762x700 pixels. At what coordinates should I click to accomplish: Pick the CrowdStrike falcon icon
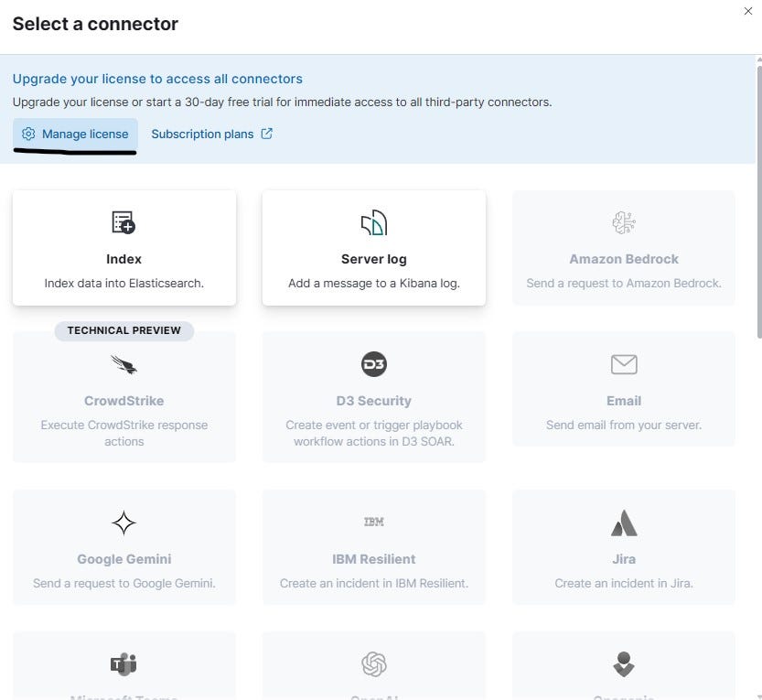point(123,364)
